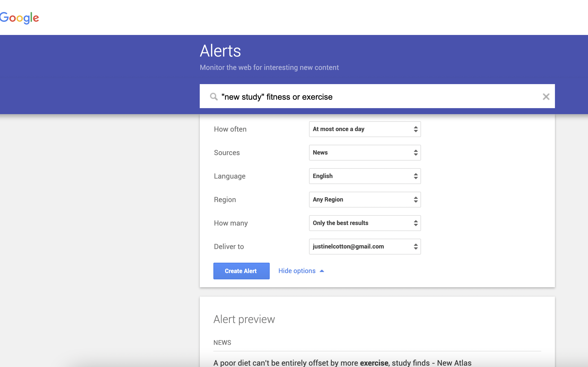Screen dimensions: 588x367
Task: Click into the alert search query field
Action: point(377,97)
